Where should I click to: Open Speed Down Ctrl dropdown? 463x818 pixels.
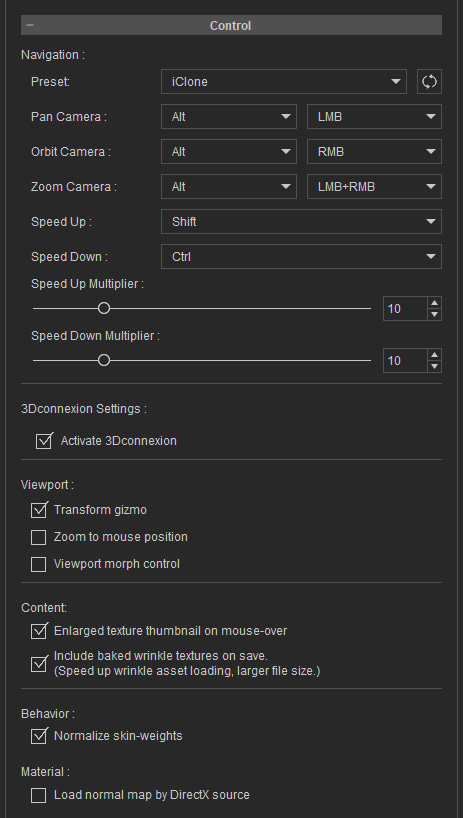[x=301, y=257]
